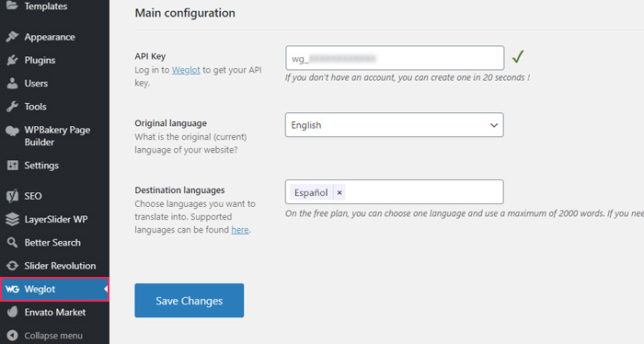Click into the API Key field
644x344 pixels.
pyautogui.click(x=395, y=58)
